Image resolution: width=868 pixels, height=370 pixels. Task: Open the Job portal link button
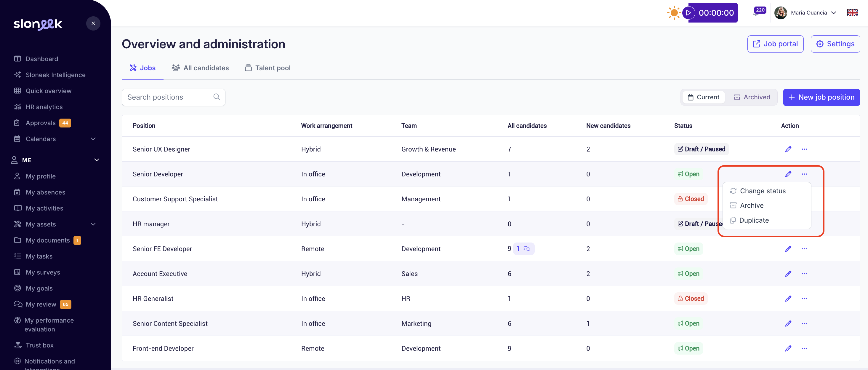(x=775, y=44)
